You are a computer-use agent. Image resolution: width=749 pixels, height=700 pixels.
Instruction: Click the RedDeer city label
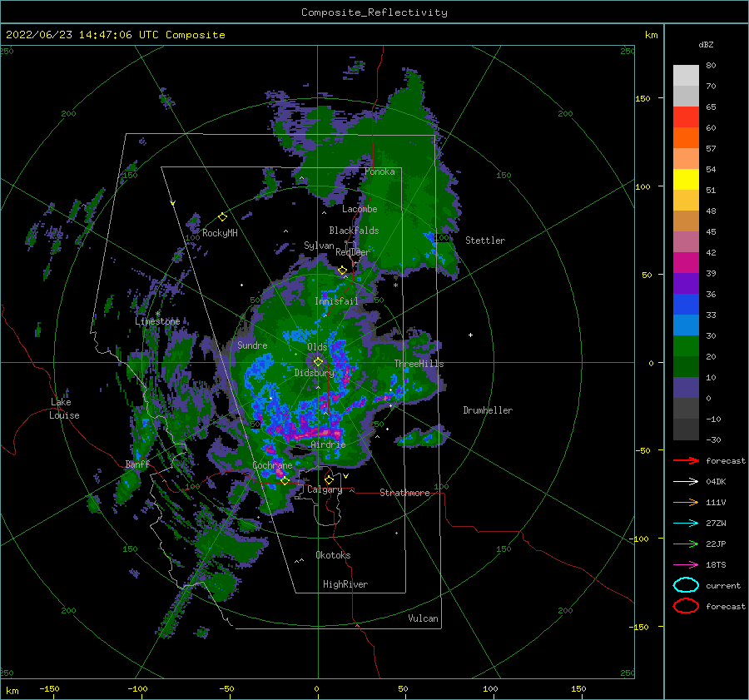(x=353, y=252)
